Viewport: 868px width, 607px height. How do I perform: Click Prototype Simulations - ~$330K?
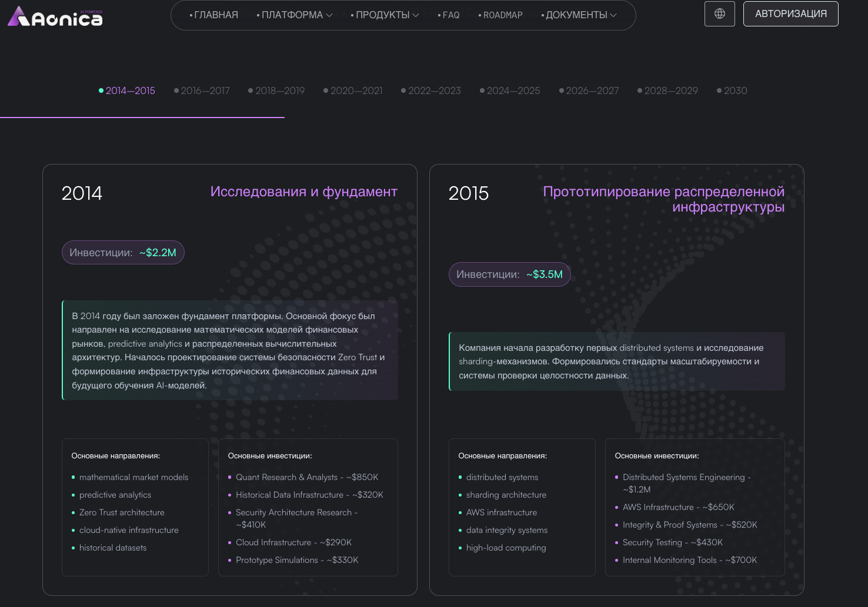(297, 560)
